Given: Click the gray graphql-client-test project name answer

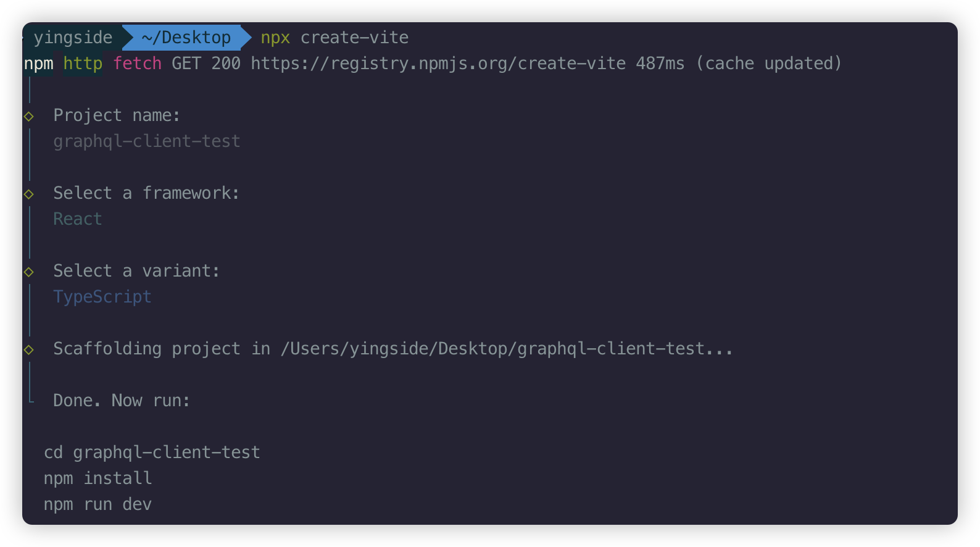Looking at the screenshot, I should click(x=147, y=141).
